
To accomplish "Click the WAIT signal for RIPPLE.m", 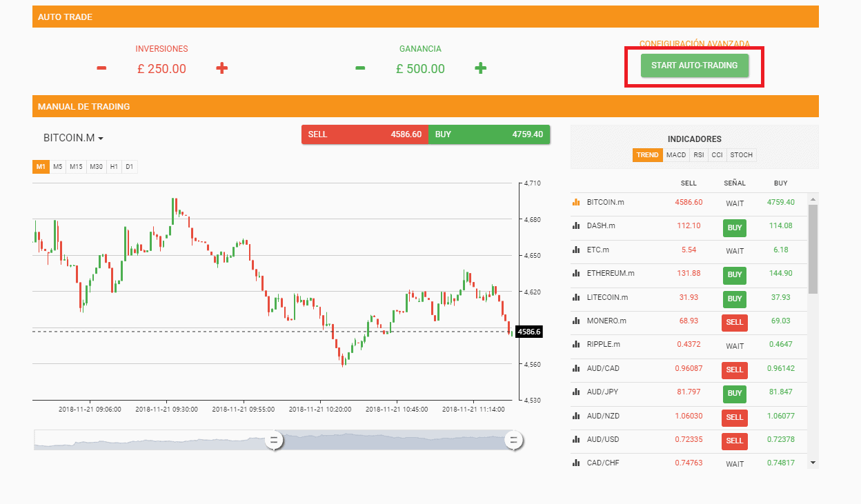I will (x=735, y=346).
